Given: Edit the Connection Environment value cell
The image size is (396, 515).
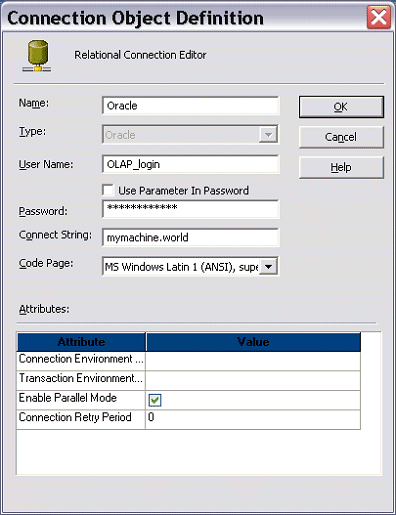Looking at the screenshot, I should click(253, 361).
